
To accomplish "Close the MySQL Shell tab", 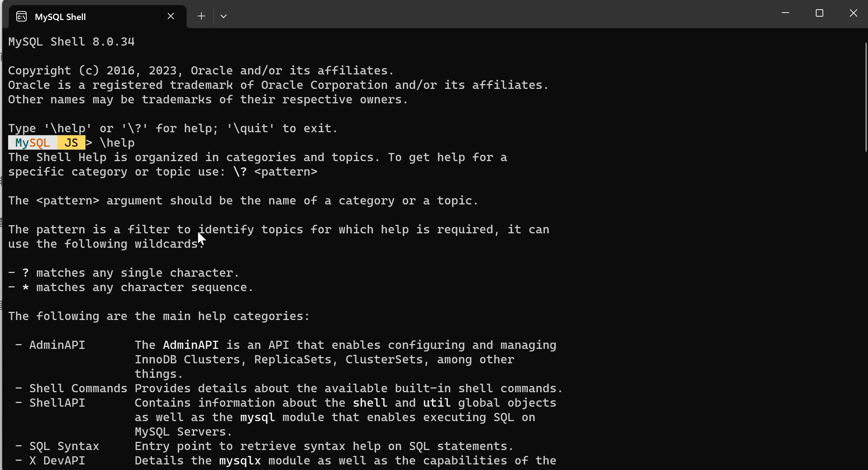I will (171, 16).
